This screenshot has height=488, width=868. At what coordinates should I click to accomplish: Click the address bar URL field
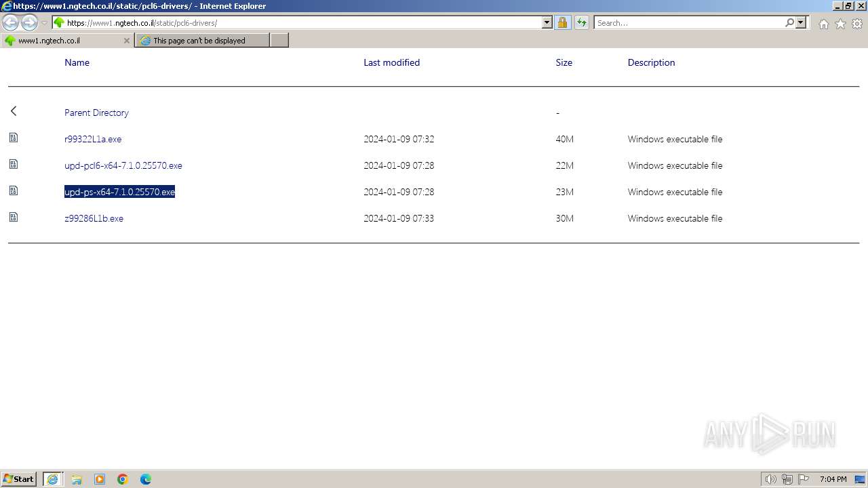296,23
